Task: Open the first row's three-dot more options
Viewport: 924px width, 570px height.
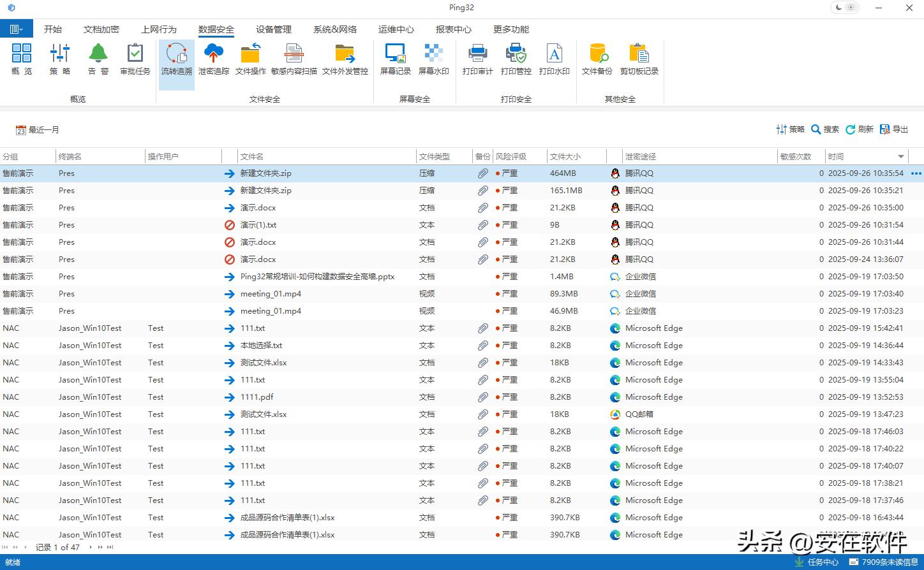Action: [x=916, y=173]
